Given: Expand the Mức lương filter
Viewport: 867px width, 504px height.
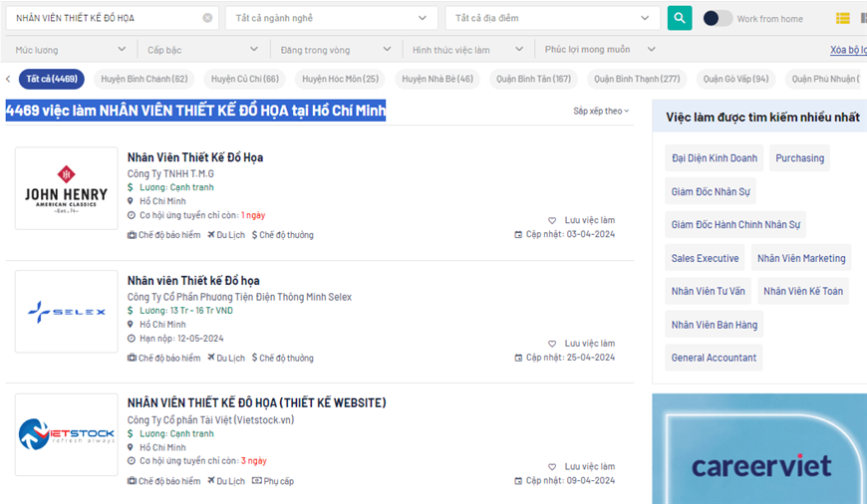Looking at the screenshot, I should [x=70, y=50].
